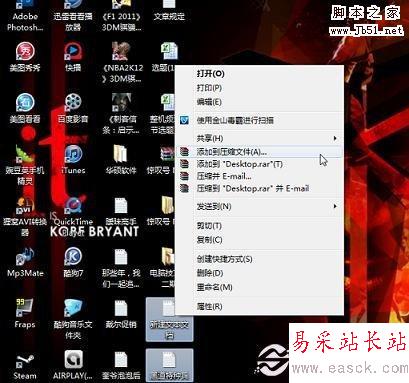Choose 编辑(E) in the context menu

click(x=259, y=102)
